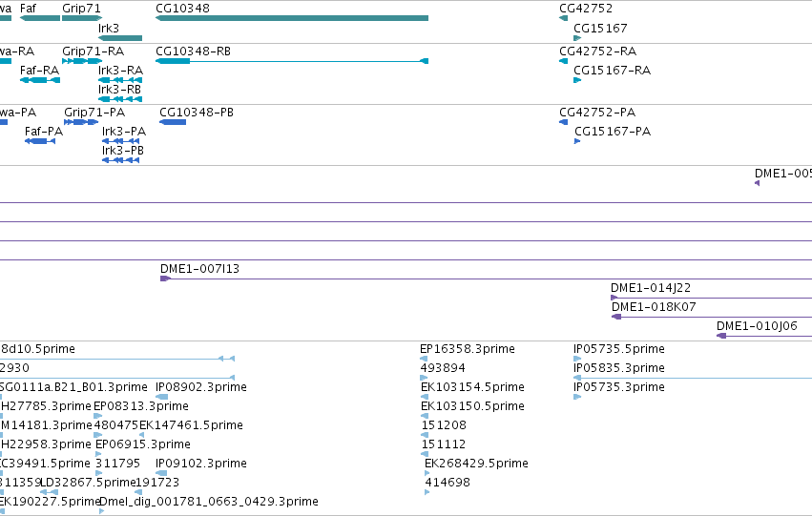This screenshot has height=516, width=812.
Task: Click the CG15167-RA label
Action: 613,70
